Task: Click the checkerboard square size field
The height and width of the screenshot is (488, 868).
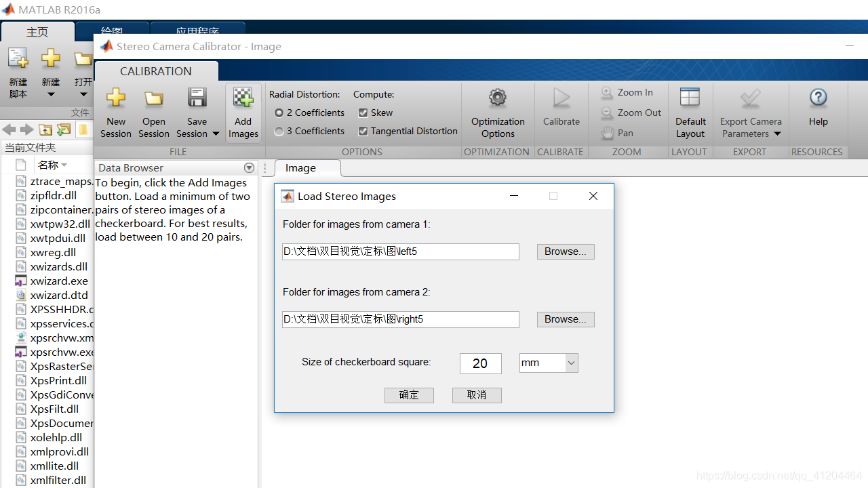Action: point(481,363)
